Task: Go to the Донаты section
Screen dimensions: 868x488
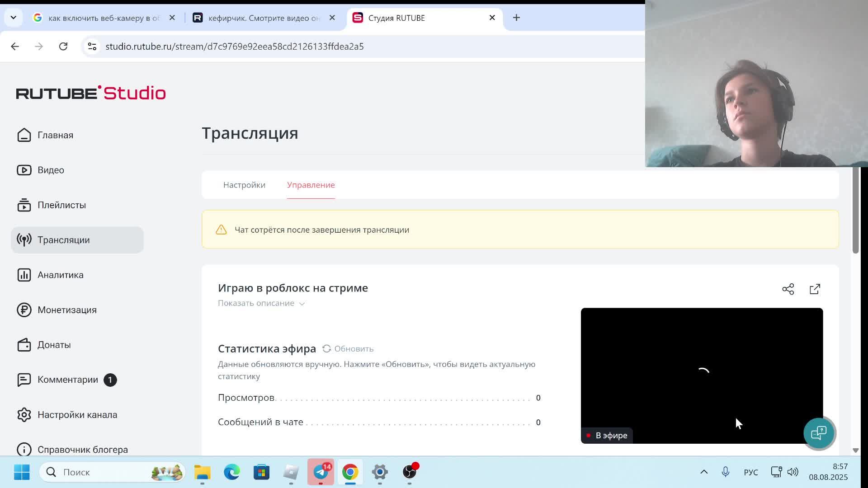Action: click(x=54, y=345)
